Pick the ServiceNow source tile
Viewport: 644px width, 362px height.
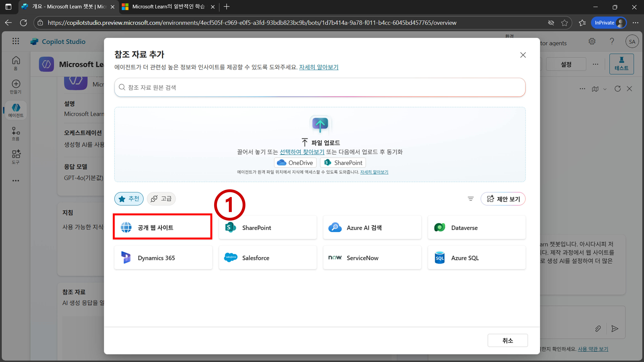point(372,258)
